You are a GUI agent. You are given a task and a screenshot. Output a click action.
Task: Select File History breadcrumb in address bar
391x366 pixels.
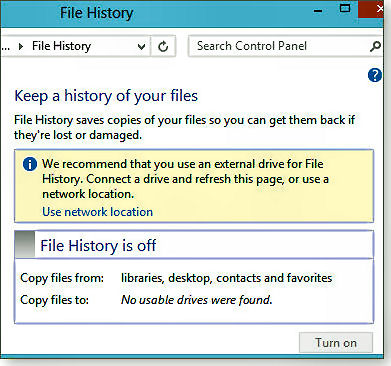coord(61,46)
